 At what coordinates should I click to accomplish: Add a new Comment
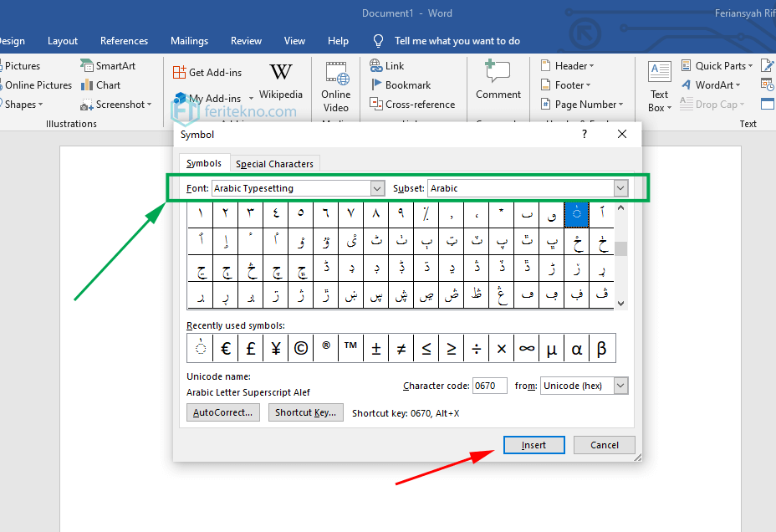pos(498,79)
